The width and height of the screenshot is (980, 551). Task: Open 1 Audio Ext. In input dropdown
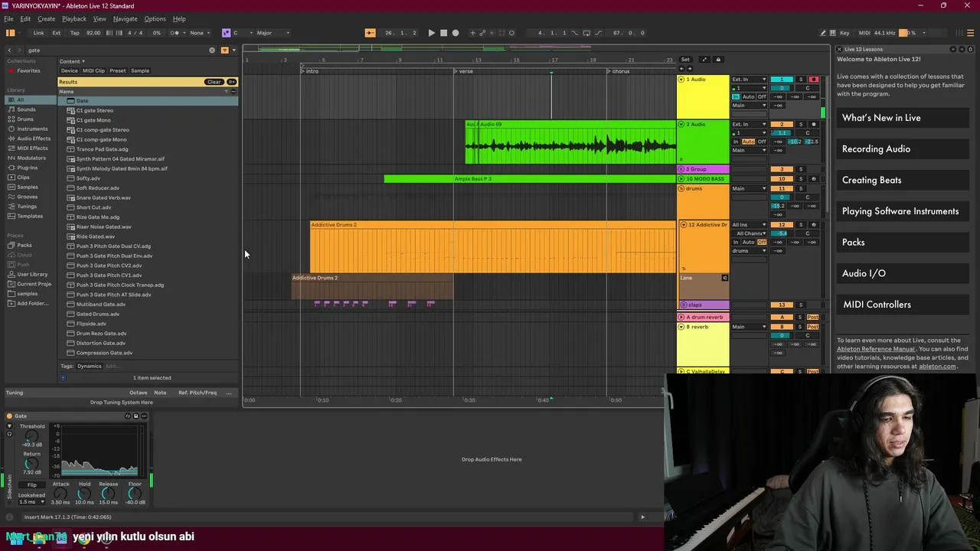(x=749, y=80)
